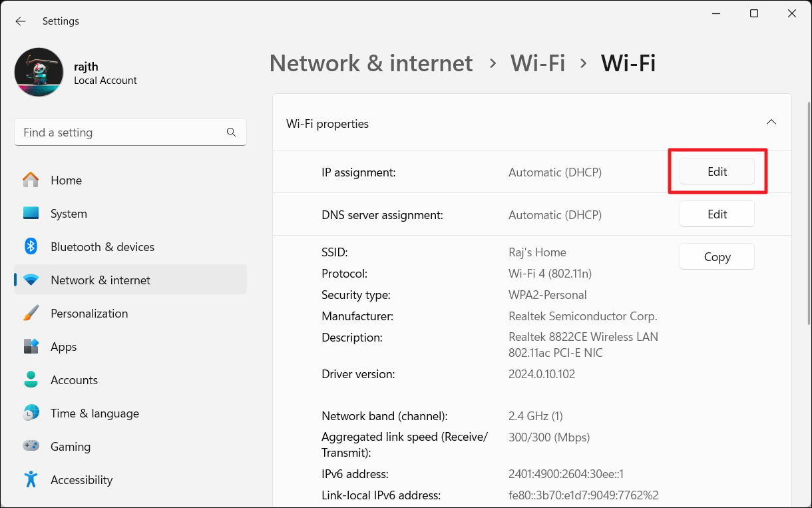Click the Personalization paintbrush icon

pyautogui.click(x=31, y=313)
